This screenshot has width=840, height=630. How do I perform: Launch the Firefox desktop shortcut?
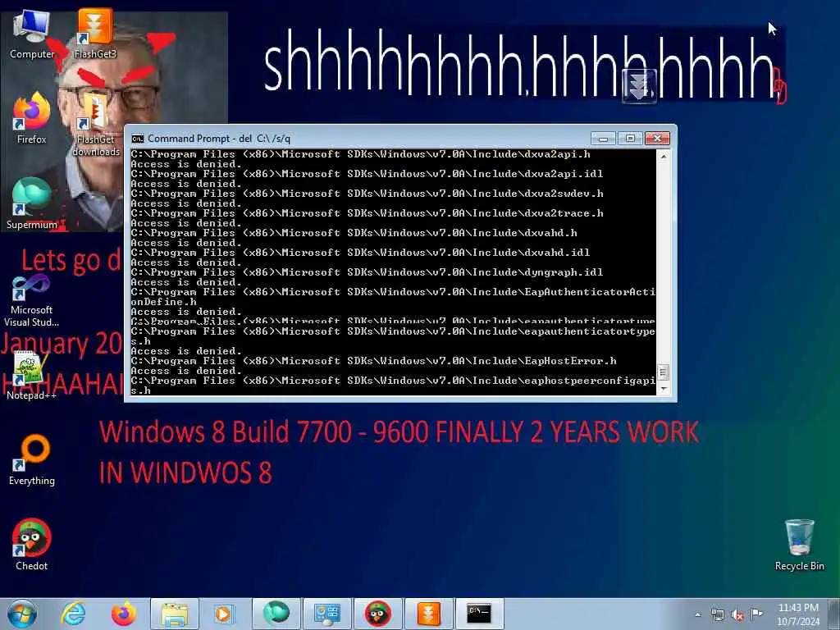pos(32,118)
